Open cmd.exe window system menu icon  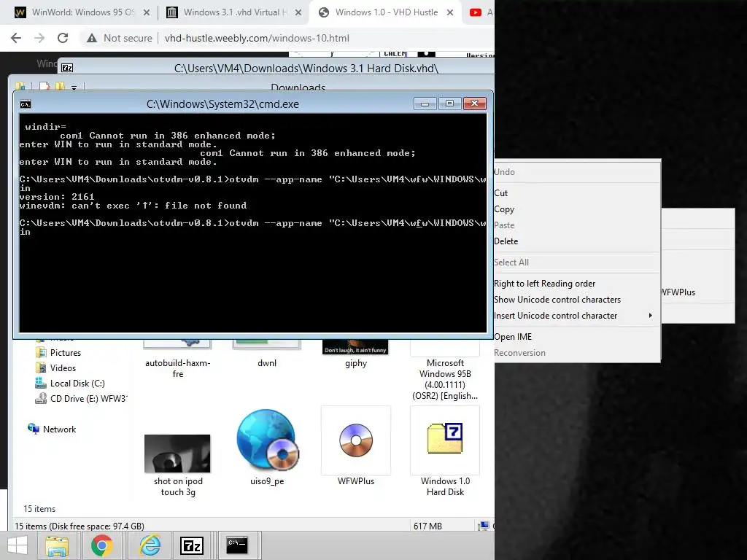click(x=26, y=104)
